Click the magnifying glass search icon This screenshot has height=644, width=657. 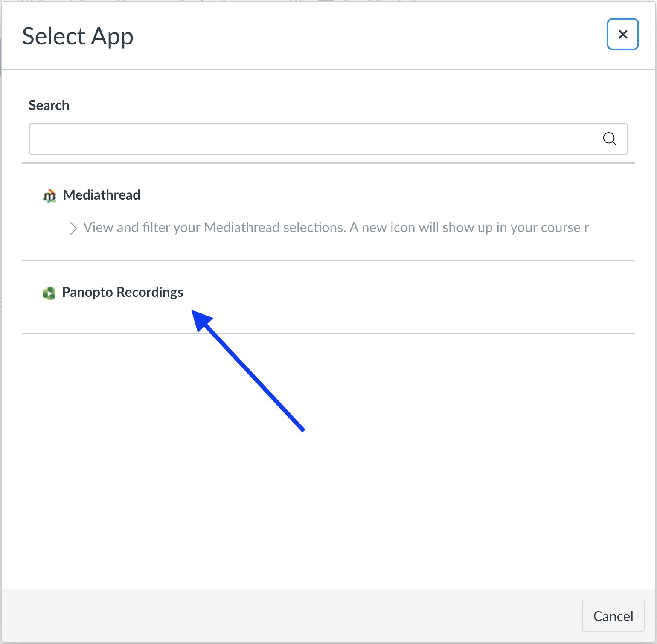click(x=610, y=139)
